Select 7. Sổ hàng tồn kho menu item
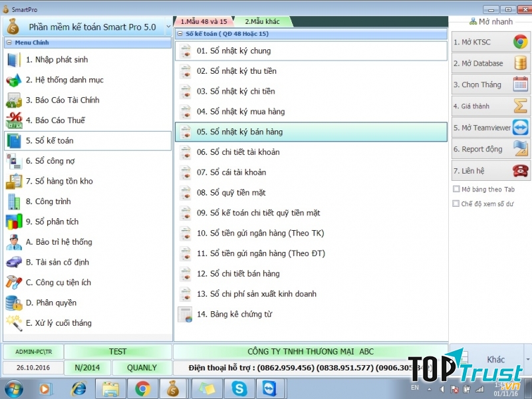 coord(59,181)
